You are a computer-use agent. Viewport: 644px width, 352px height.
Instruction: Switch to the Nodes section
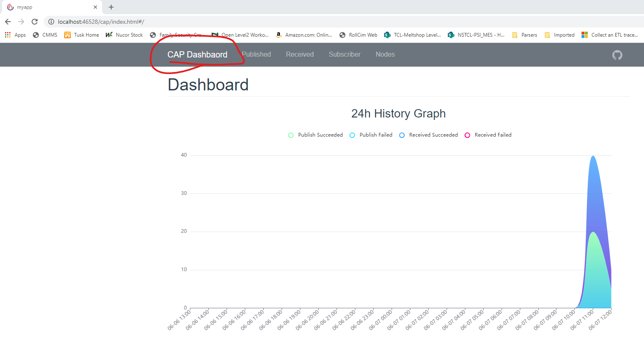[385, 54]
